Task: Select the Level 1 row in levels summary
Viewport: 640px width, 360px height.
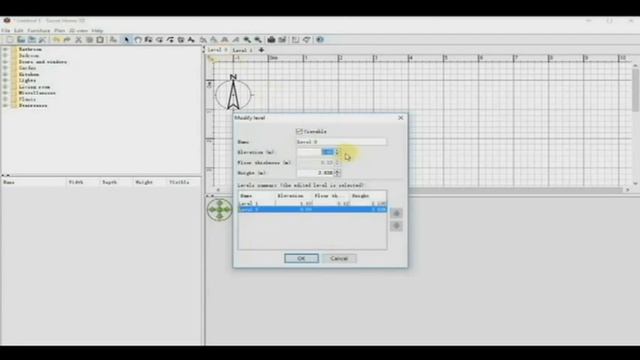Action: point(312,203)
